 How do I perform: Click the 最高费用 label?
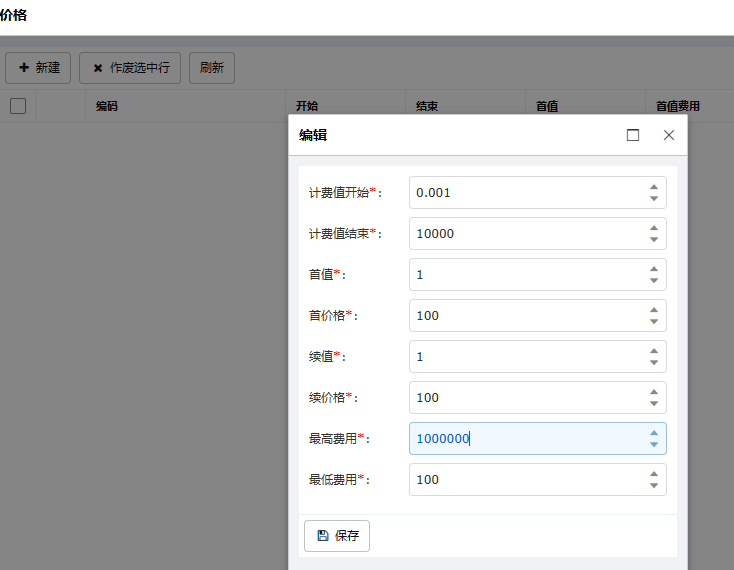pyautogui.click(x=339, y=439)
